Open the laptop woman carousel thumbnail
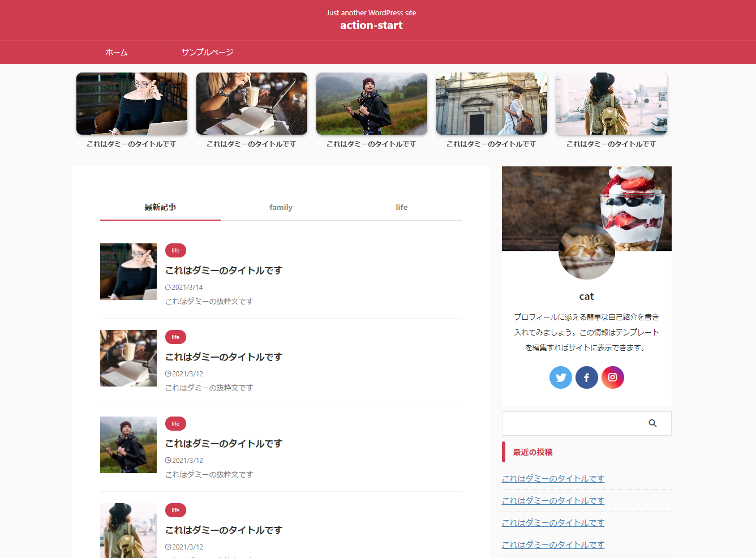 click(132, 104)
